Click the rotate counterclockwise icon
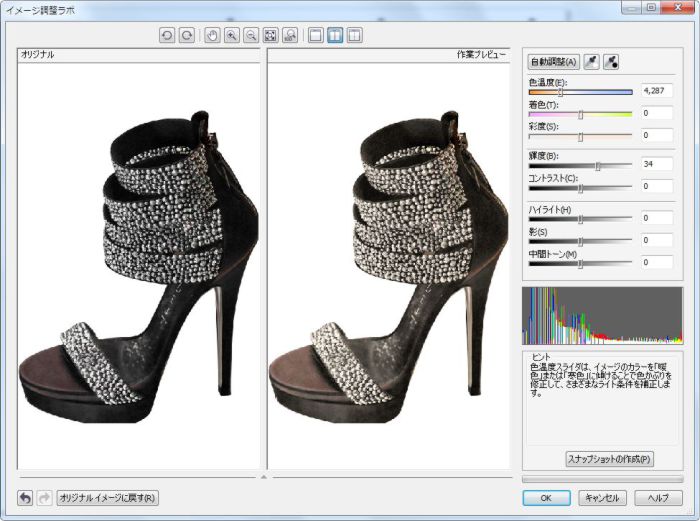700x521 pixels. tap(168, 35)
